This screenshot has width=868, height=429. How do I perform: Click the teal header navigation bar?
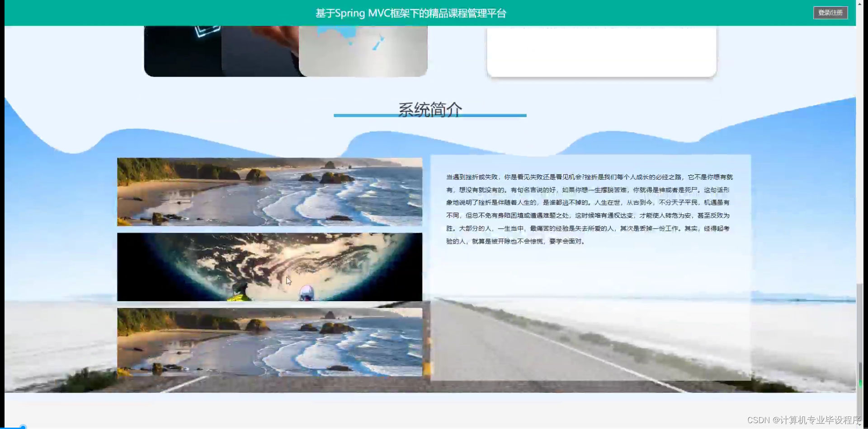181,13
